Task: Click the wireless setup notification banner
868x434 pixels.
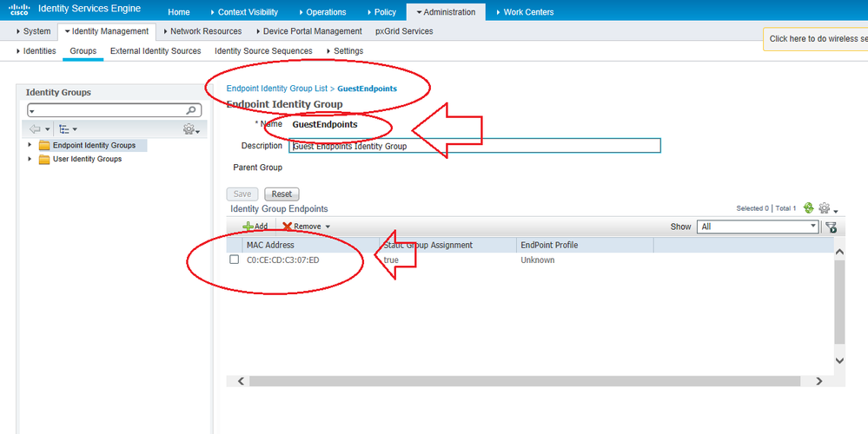Action: tap(815, 39)
